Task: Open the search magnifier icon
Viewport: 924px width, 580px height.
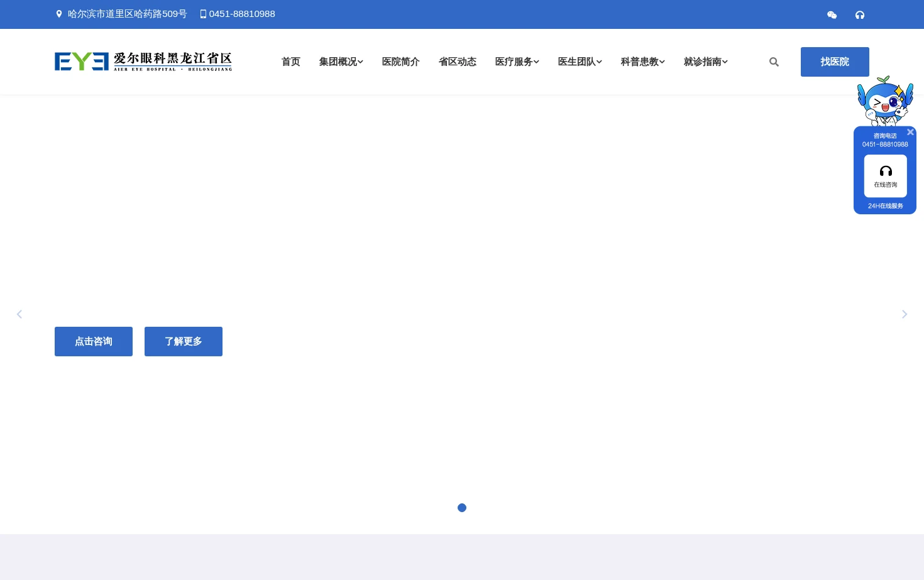Action: pos(774,62)
